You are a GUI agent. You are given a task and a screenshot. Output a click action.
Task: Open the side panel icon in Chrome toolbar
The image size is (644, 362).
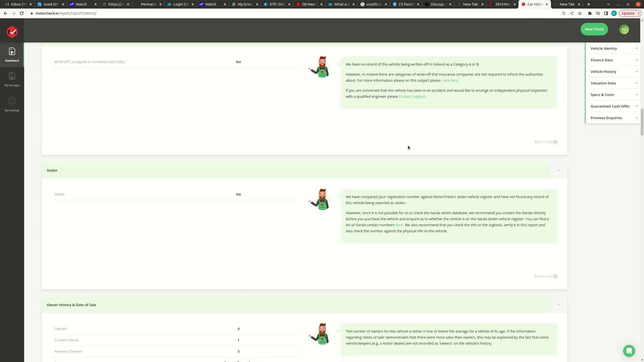pos(606,13)
